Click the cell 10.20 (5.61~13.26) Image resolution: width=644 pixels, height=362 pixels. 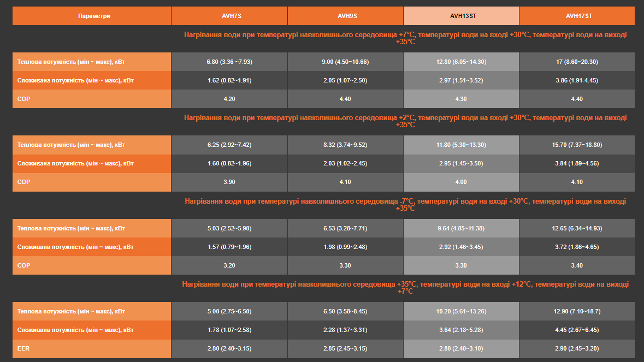pyautogui.click(x=461, y=311)
